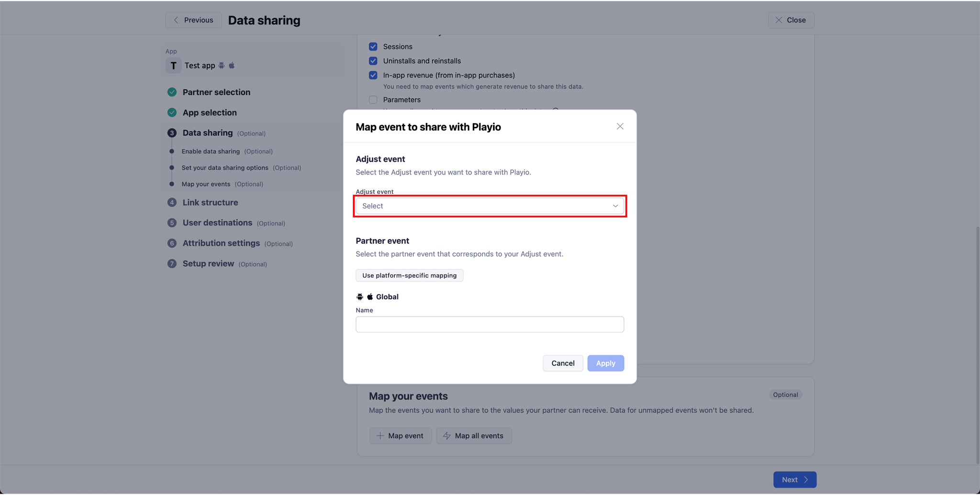This screenshot has width=980, height=495.
Task: Click the Partner event heading
Action: click(x=382, y=241)
